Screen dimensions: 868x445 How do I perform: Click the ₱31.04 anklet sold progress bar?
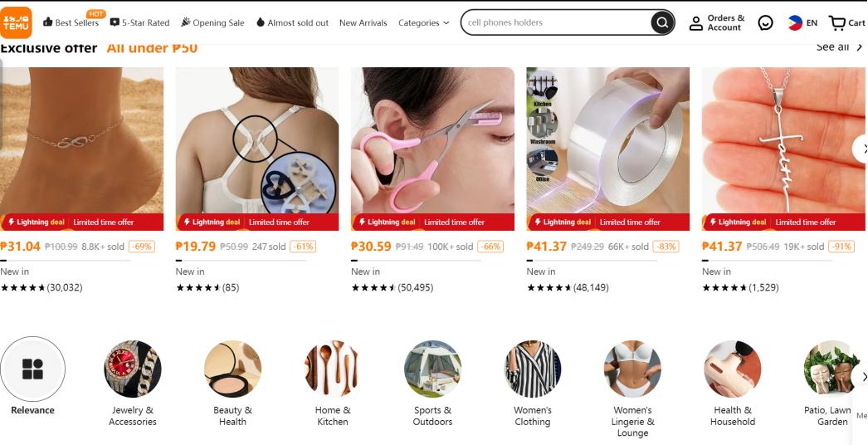(x=66, y=261)
